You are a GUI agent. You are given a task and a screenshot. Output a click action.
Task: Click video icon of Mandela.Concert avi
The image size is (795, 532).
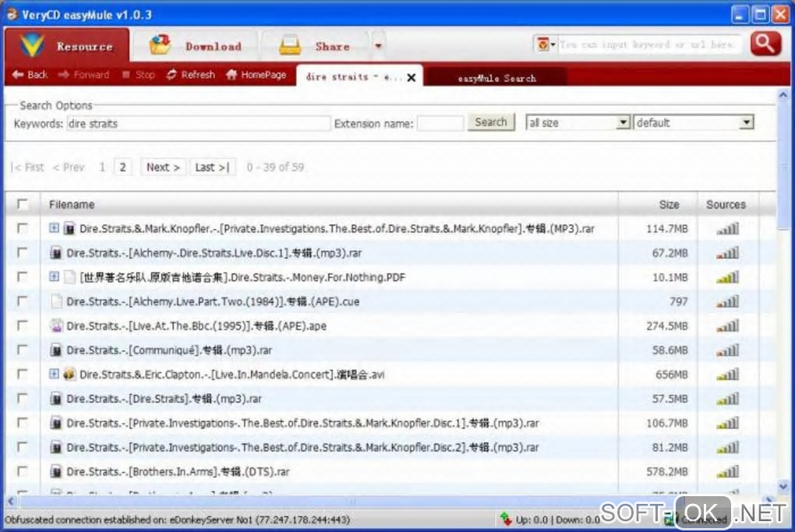[69, 375]
